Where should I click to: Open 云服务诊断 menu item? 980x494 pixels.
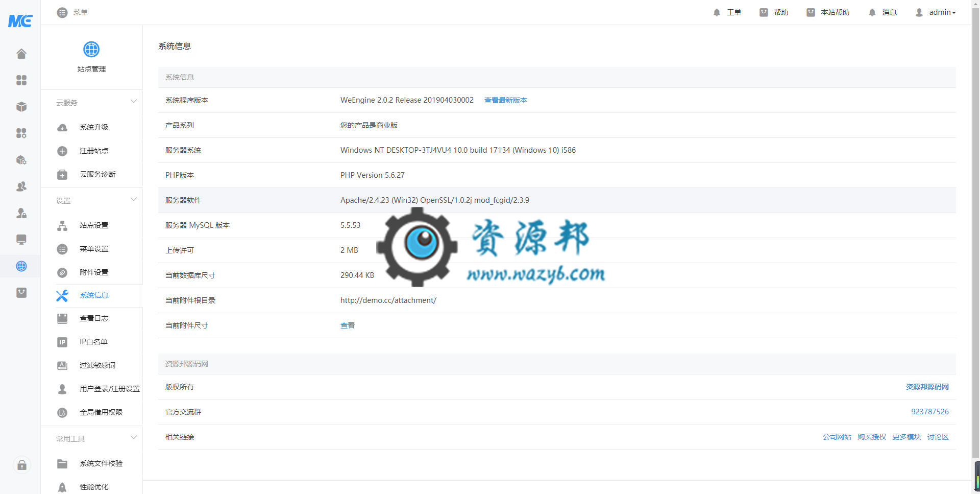97,174
